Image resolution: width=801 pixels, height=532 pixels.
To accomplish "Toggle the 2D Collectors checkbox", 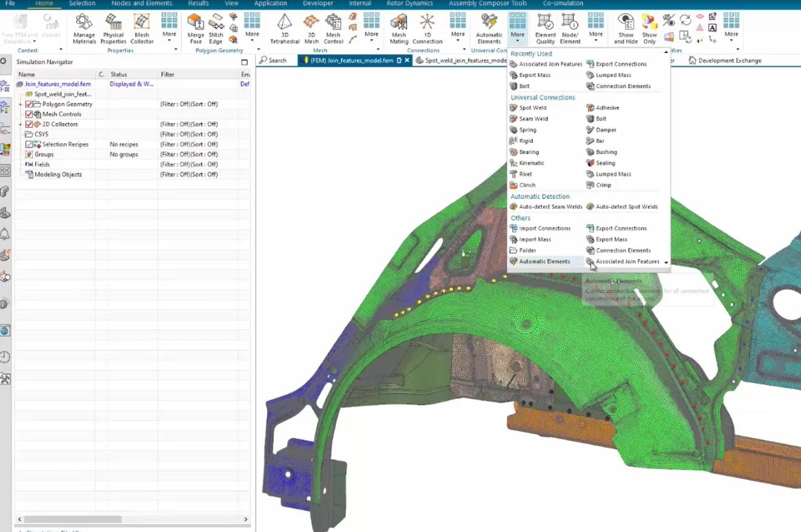I will click(29, 124).
